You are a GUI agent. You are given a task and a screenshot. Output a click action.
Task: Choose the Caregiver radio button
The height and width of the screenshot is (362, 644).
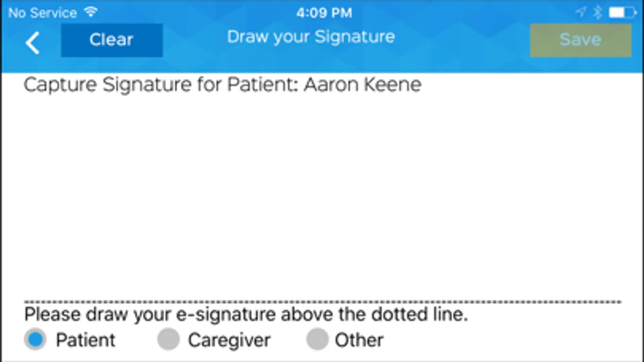[168, 339]
